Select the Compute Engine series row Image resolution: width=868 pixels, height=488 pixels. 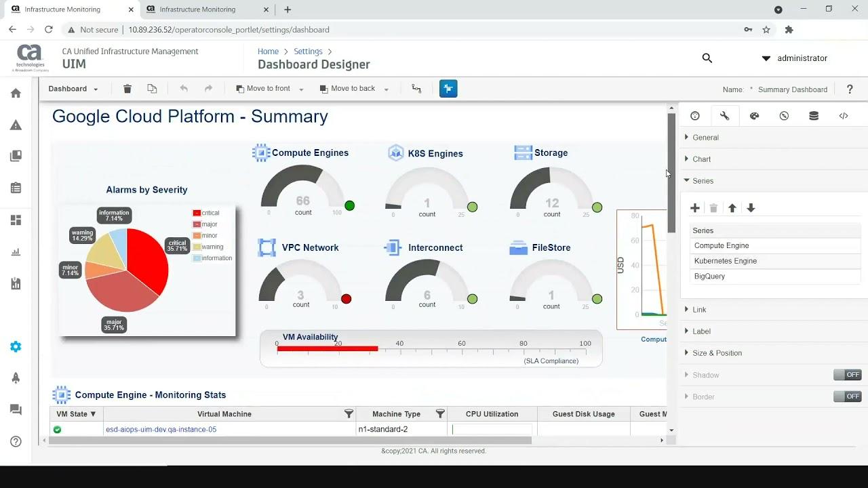point(775,245)
